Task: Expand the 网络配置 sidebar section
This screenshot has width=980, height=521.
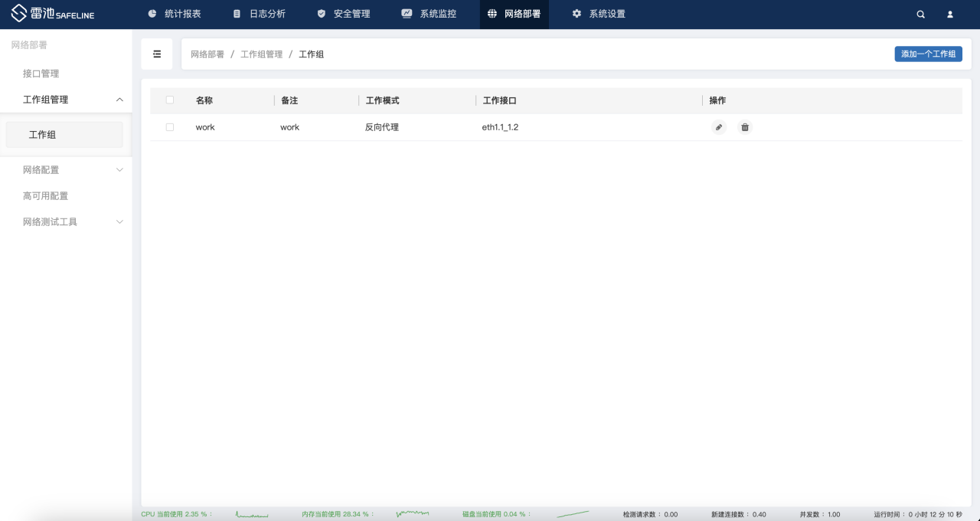Action: pos(119,170)
